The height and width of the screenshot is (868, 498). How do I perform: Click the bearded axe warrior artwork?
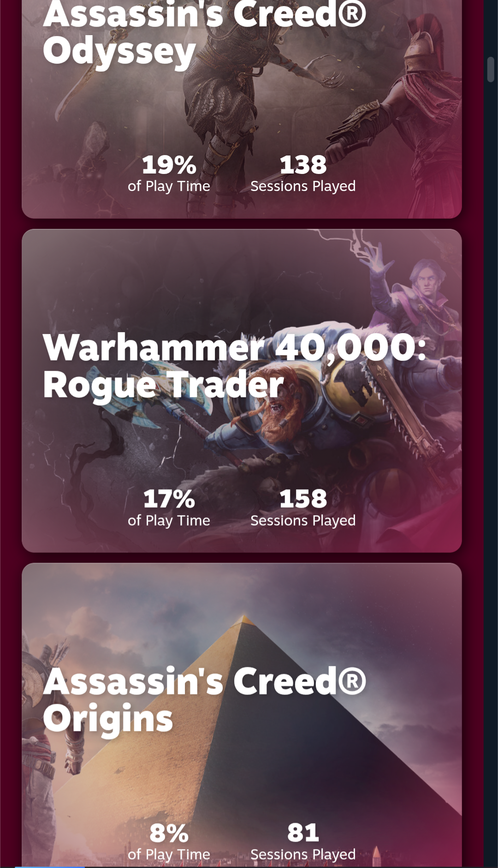click(277, 415)
